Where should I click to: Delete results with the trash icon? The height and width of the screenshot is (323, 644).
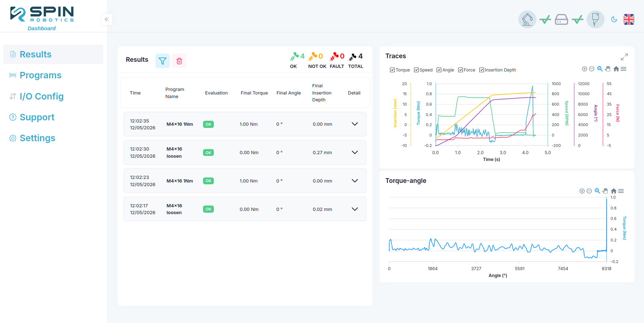click(x=179, y=61)
